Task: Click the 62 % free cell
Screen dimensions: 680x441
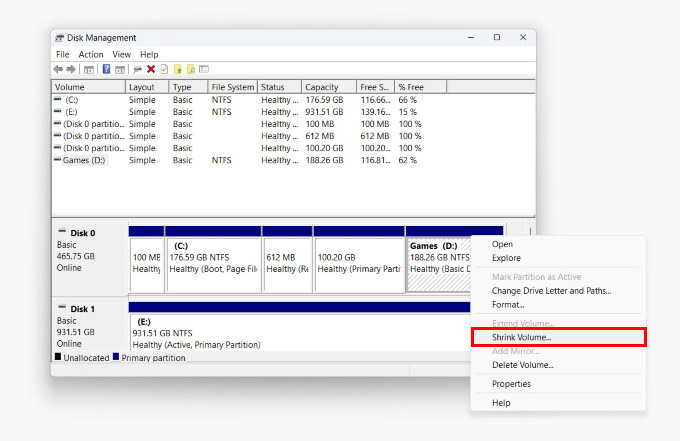Action: click(408, 160)
